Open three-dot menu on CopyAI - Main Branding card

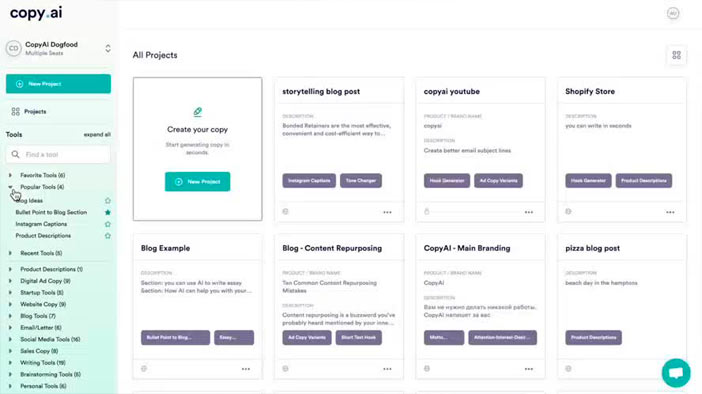(x=529, y=369)
